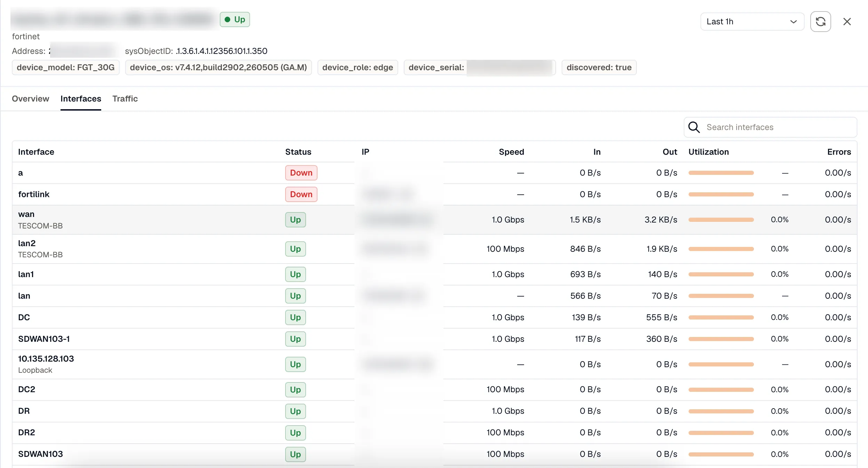
Task: Select the lan1 interface row
Action: point(434,274)
